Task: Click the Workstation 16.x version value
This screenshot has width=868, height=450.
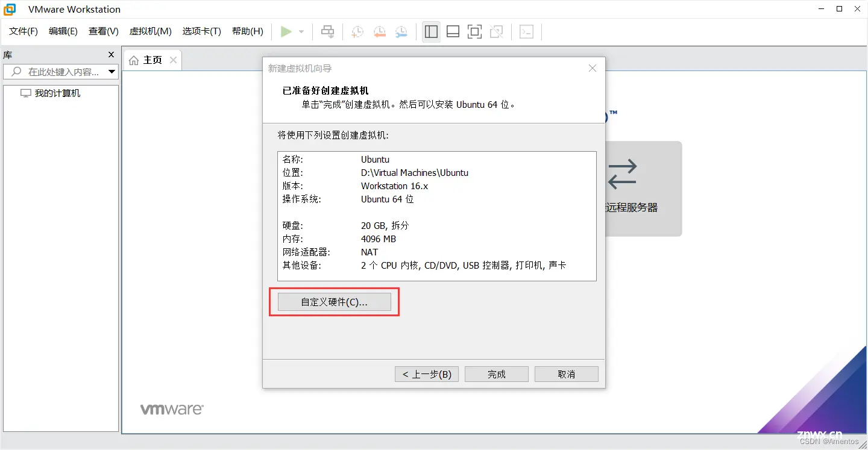Action: (394, 186)
